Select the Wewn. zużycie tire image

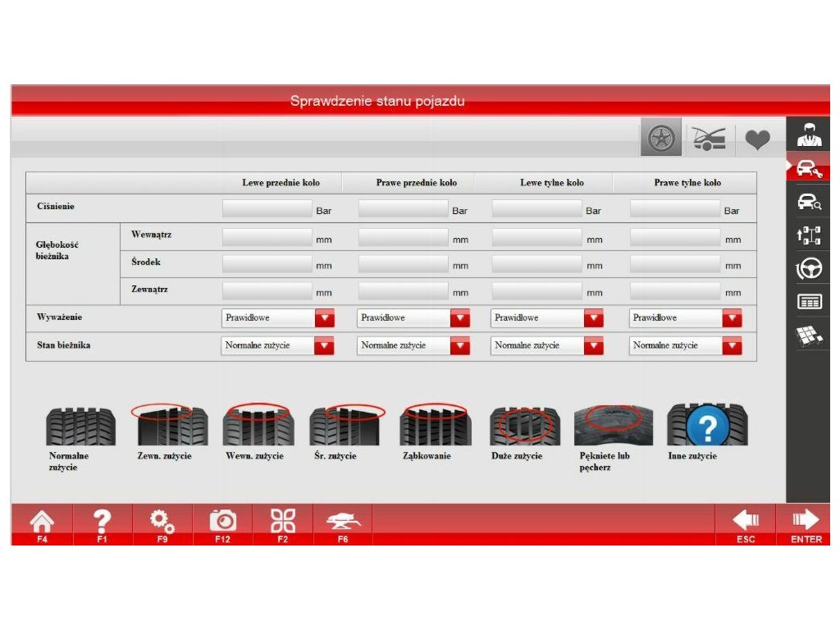click(x=258, y=425)
